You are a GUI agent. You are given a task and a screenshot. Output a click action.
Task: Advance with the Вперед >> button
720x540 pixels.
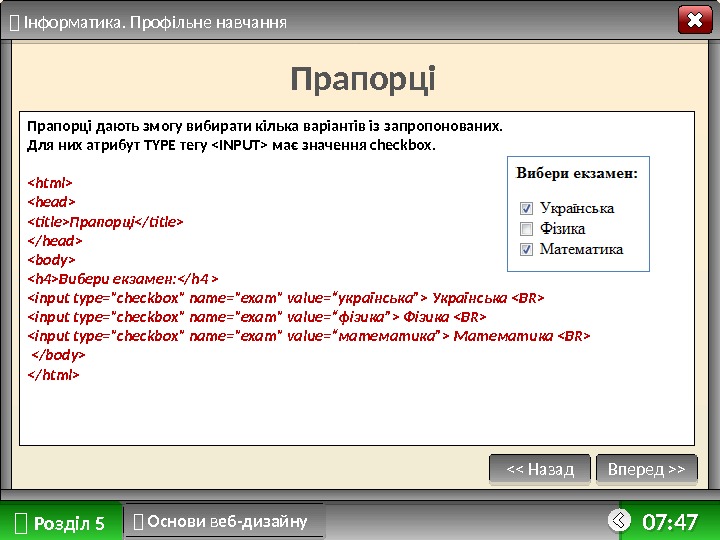coord(647,469)
